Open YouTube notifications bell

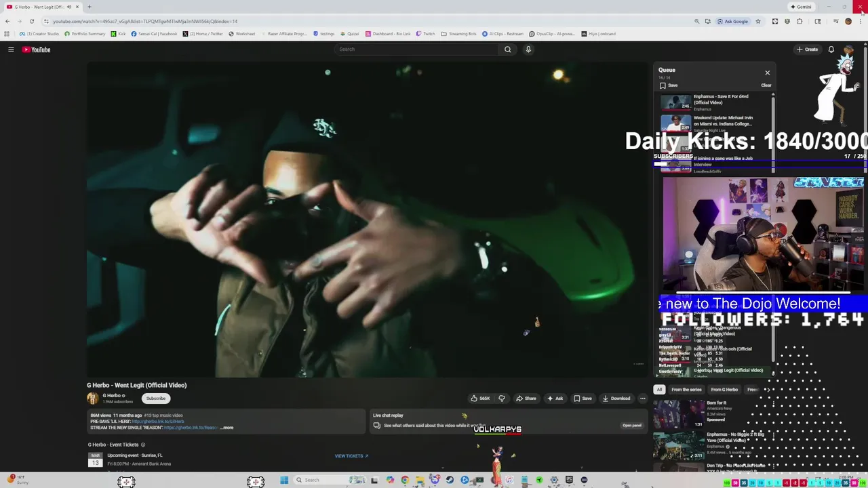[831, 49]
